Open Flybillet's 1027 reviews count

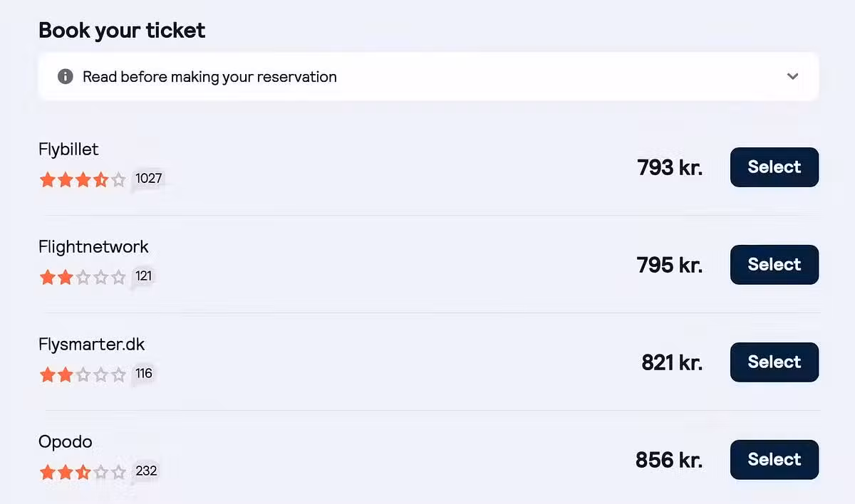[149, 179]
